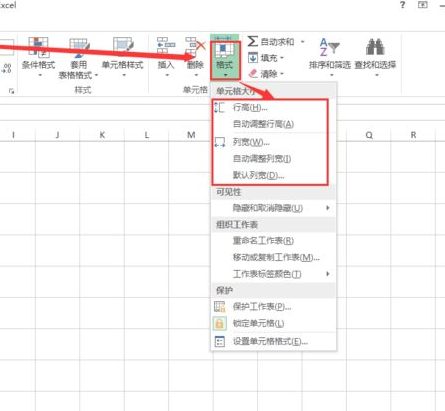Image resolution: width=445 pixels, height=411 pixels.
Task: Expand the AutoSum dropdown arrow
Action: point(303,42)
